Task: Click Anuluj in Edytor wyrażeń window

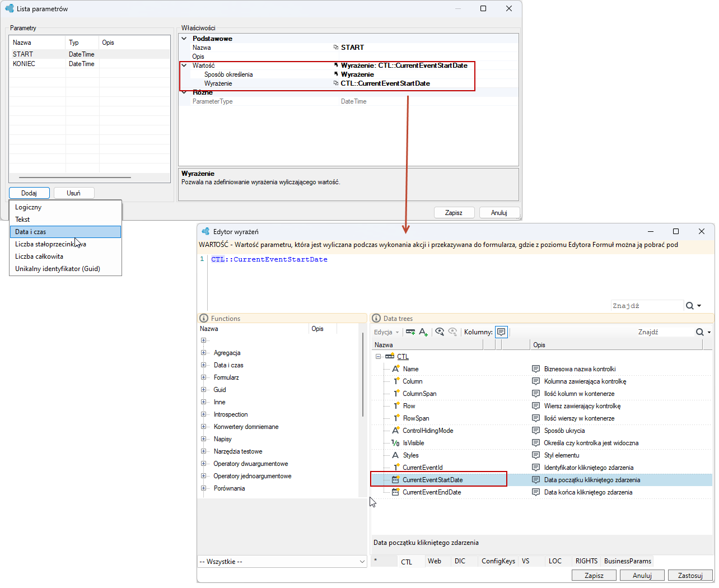Action: (642, 576)
